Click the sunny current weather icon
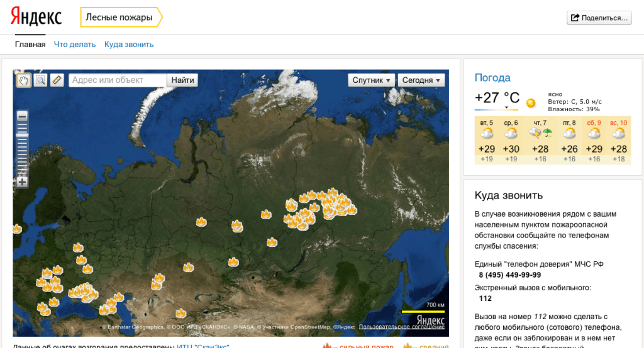The image size is (644, 348). pos(531,102)
